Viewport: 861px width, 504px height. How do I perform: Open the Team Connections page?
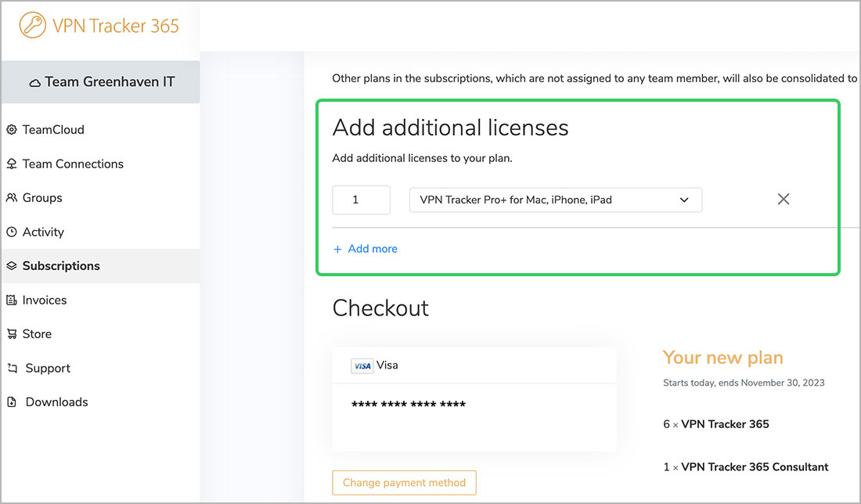pos(73,164)
